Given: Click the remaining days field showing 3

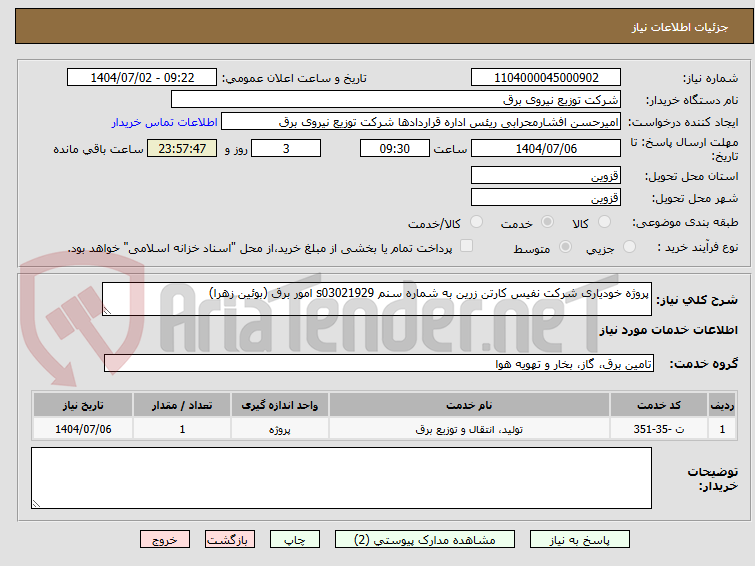Looking at the screenshot, I should coord(286,148).
